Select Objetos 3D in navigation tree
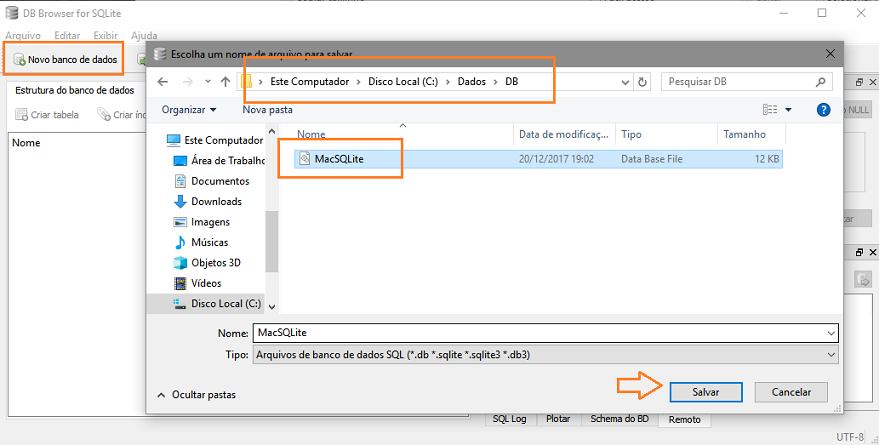This screenshot has width=879, height=445. pos(207,262)
